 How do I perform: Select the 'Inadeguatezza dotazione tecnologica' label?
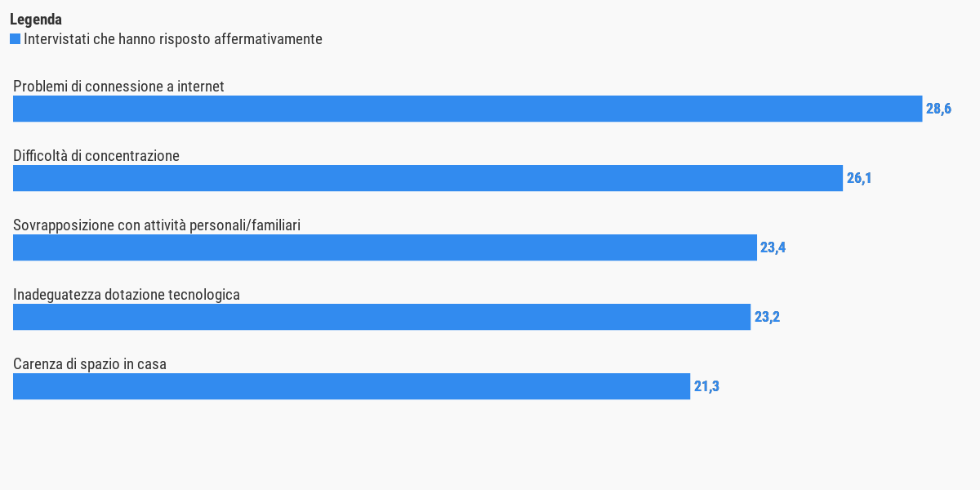(x=127, y=295)
